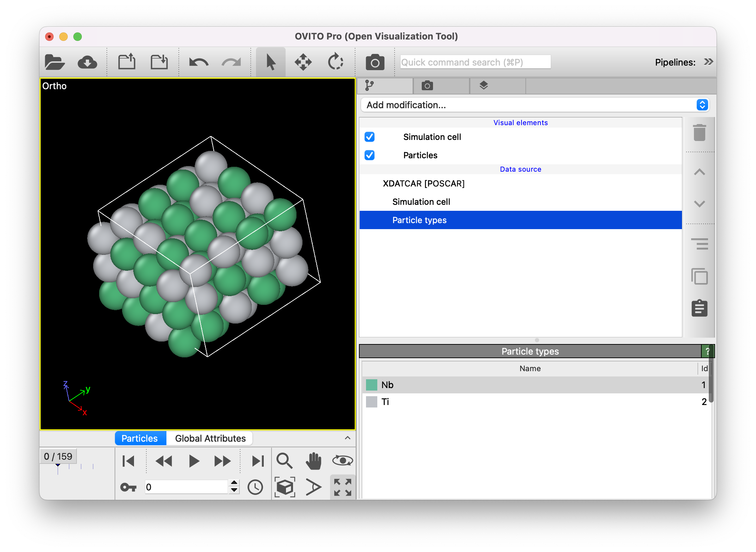Select XDATCAR [POSCAR] data source entry
The image size is (756, 552).
pos(423,183)
